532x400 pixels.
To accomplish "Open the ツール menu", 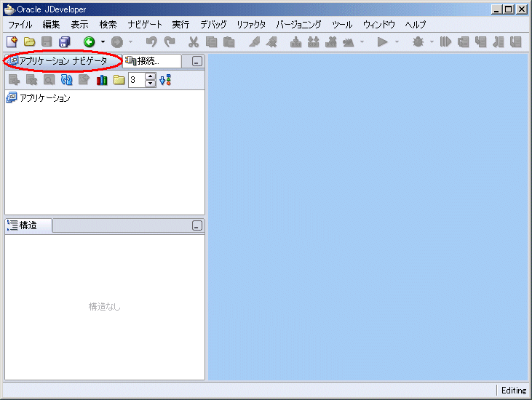I will 342,25.
